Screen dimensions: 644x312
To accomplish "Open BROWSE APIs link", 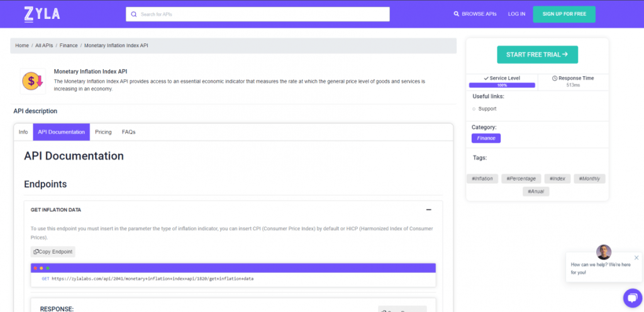I will tap(475, 14).
